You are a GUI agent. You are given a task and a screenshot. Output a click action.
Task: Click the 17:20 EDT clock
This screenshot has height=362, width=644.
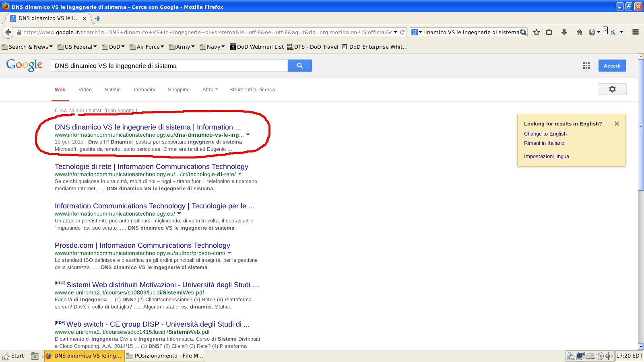tap(629, 356)
